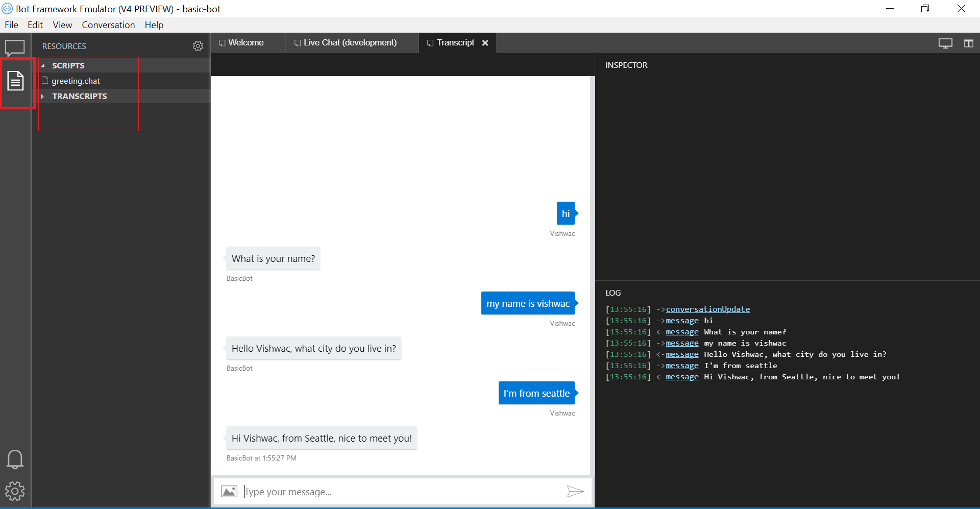
Task: Open the settings gear at sidebar bottom
Action: pyautogui.click(x=15, y=491)
